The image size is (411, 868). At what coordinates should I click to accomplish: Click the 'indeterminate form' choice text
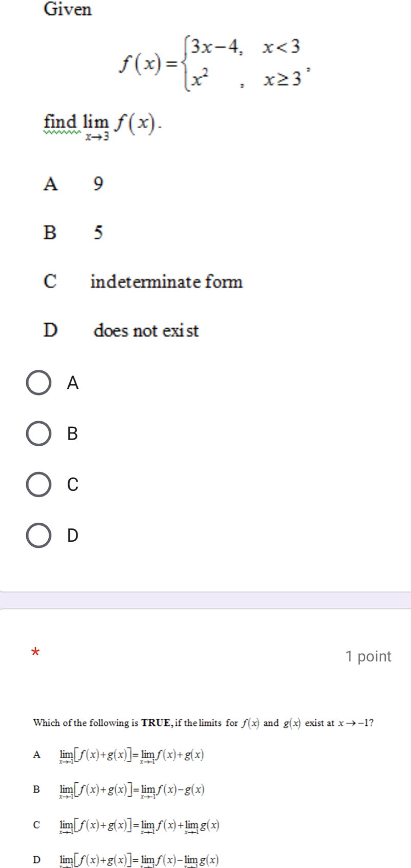[166, 281]
